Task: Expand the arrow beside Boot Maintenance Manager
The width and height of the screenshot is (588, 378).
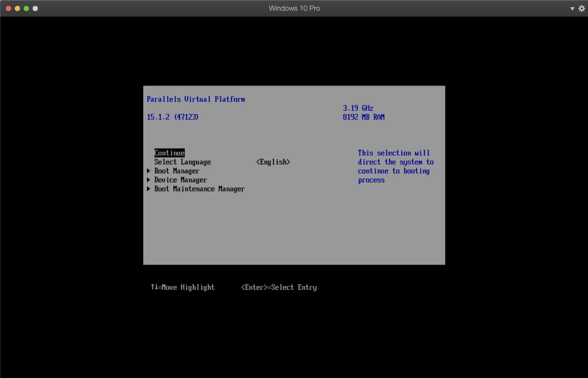Action: [148, 189]
